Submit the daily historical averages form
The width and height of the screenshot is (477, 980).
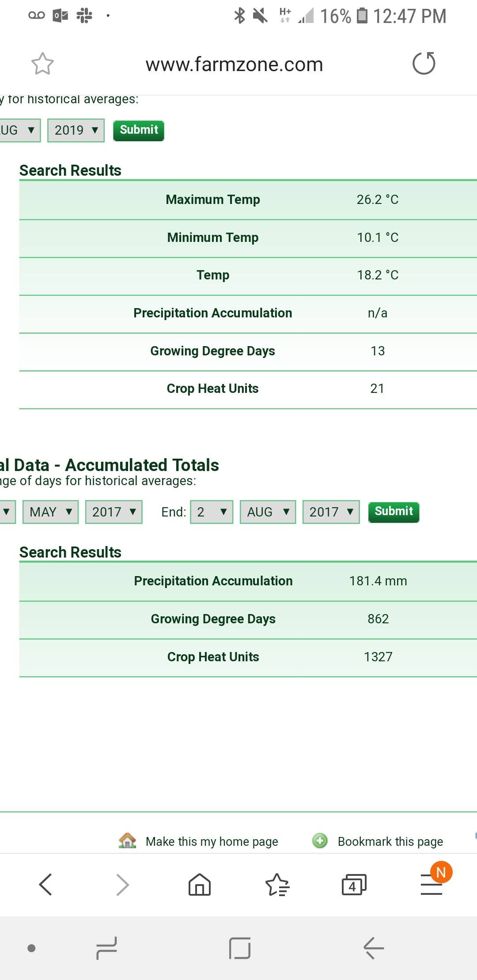(x=139, y=130)
